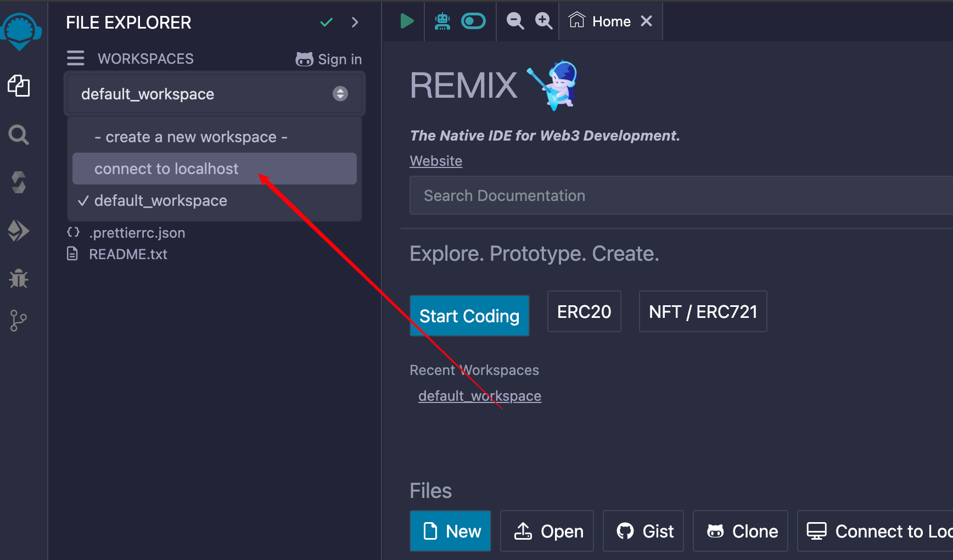
Task: Click the Remix logo icon
Action: click(x=21, y=31)
